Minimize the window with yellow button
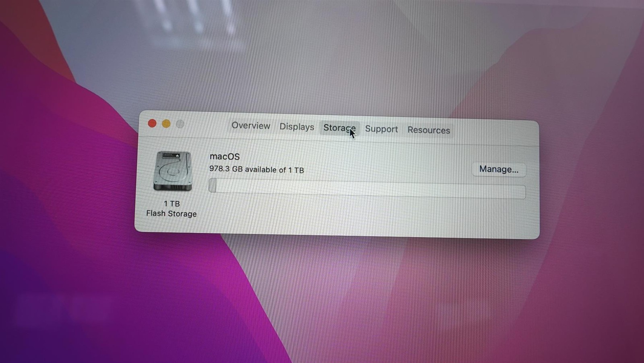This screenshot has height=363, width=644. click(166, 124)
